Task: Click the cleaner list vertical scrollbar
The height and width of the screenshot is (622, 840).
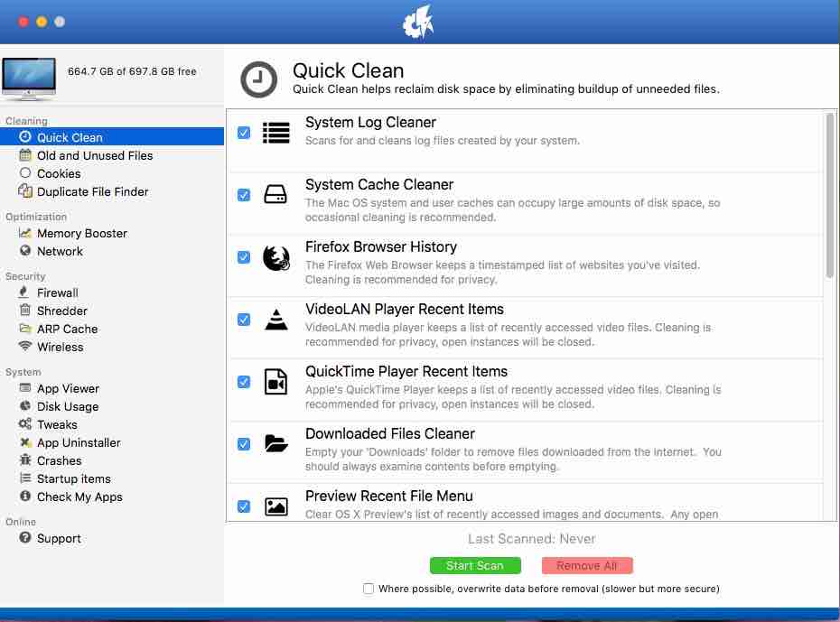Action: coord(830,195)
